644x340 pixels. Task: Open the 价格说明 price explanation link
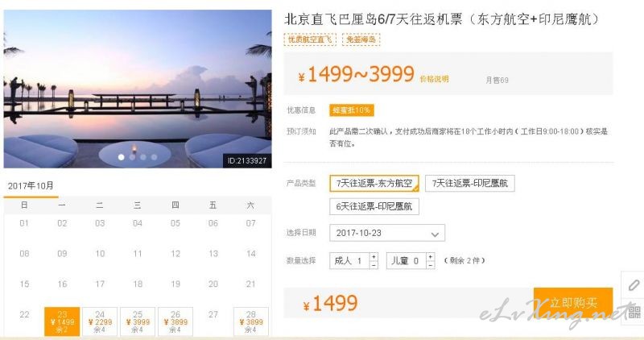click(x=434, y=79)
